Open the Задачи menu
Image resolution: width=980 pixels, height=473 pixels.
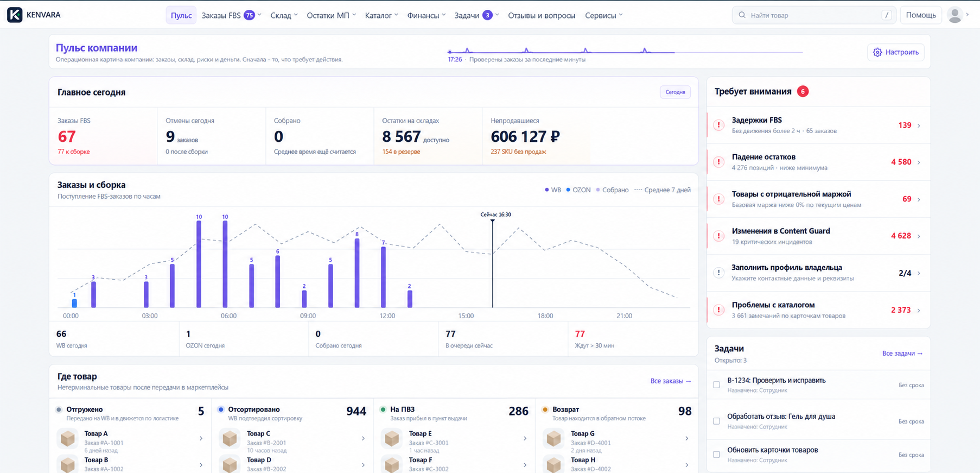(476, 15)
